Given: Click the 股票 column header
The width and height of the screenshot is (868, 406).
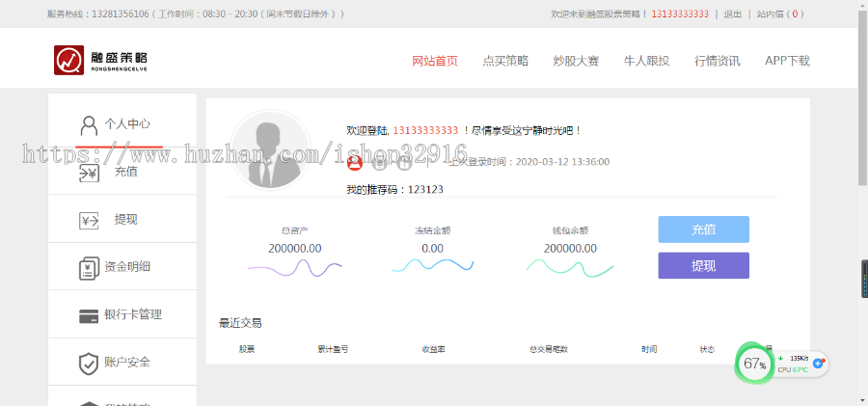Looking at the screenshot, I should click(247, 349).
